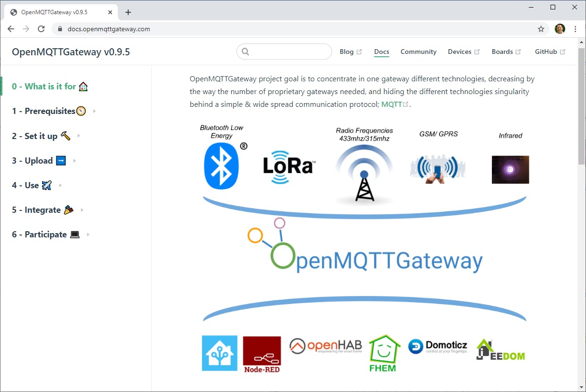Select the OpenMQTTGateway v0.9.5 browser tab

(61, 12)
